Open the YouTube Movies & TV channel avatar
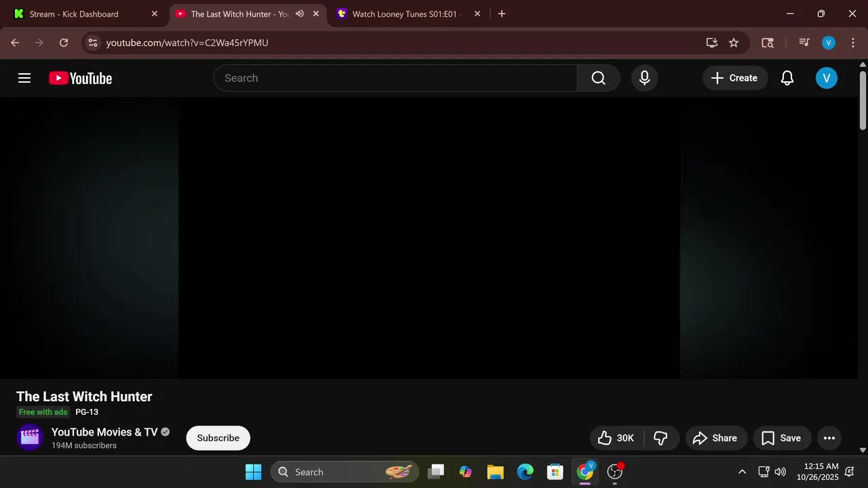868x488 pixels. [30, 438]
